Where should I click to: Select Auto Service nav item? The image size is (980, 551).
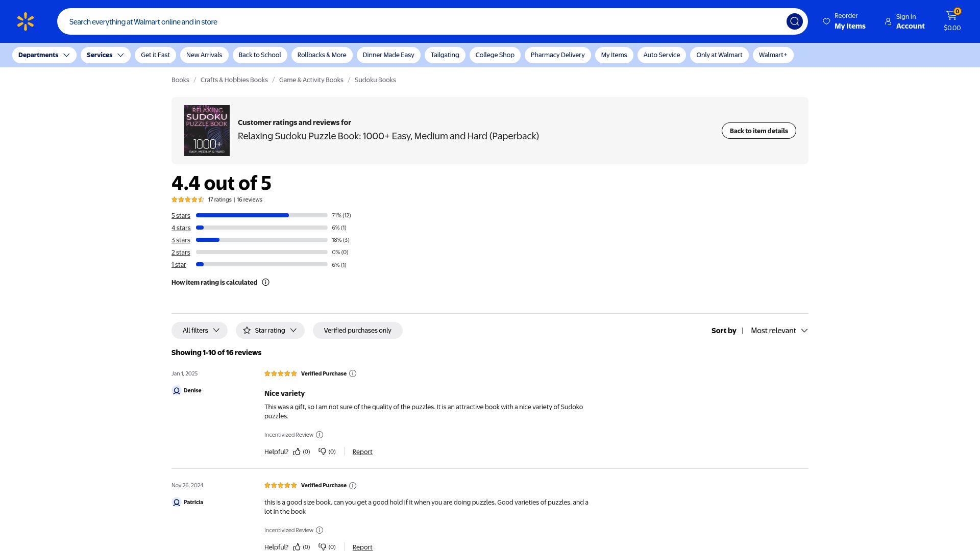click(x=661, y=55)
